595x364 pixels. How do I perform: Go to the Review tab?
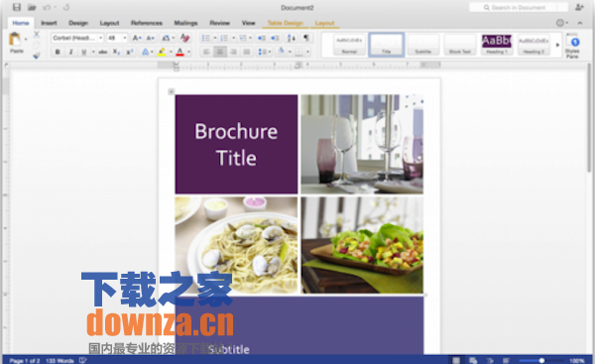coord(220,23)
